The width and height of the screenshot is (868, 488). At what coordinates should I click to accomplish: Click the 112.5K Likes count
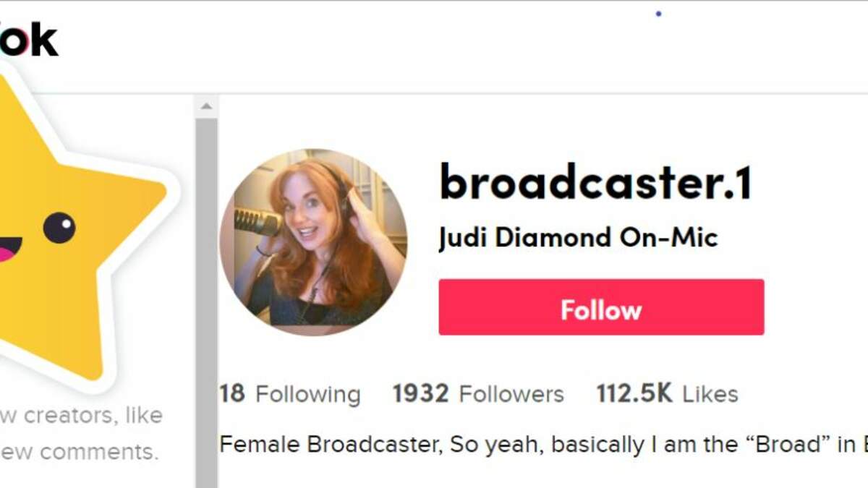tap(667, 394)
